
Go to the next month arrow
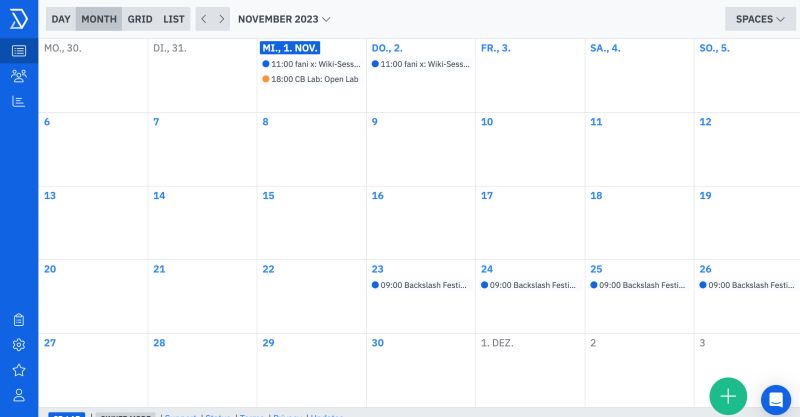(221, 19)
